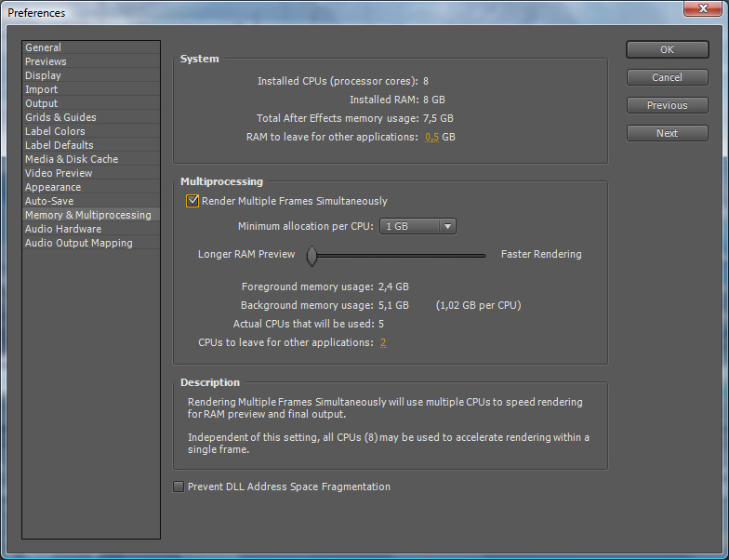Edit RAM to leave for other applications value
Viewport: 729px width, 560px height.
click(x=431, y=137)
